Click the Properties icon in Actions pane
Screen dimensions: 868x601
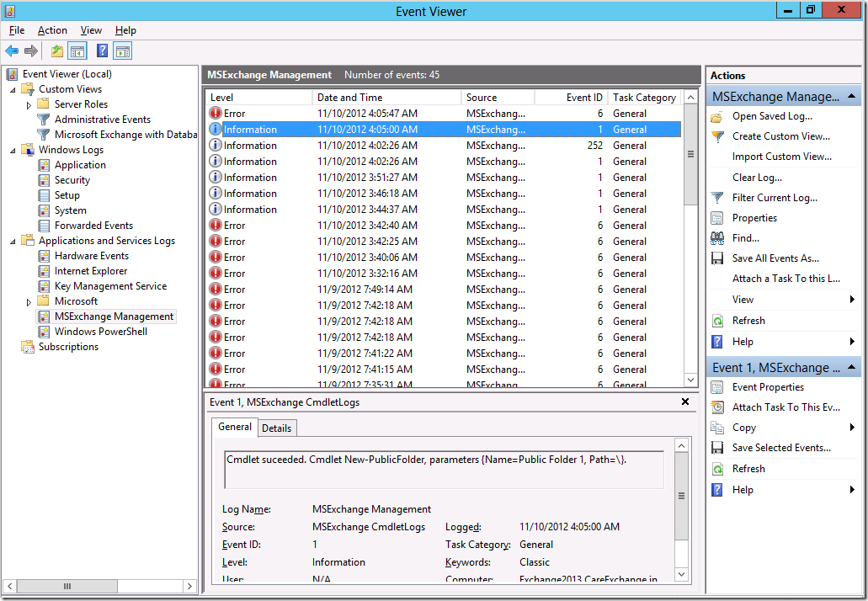[716, 218]
